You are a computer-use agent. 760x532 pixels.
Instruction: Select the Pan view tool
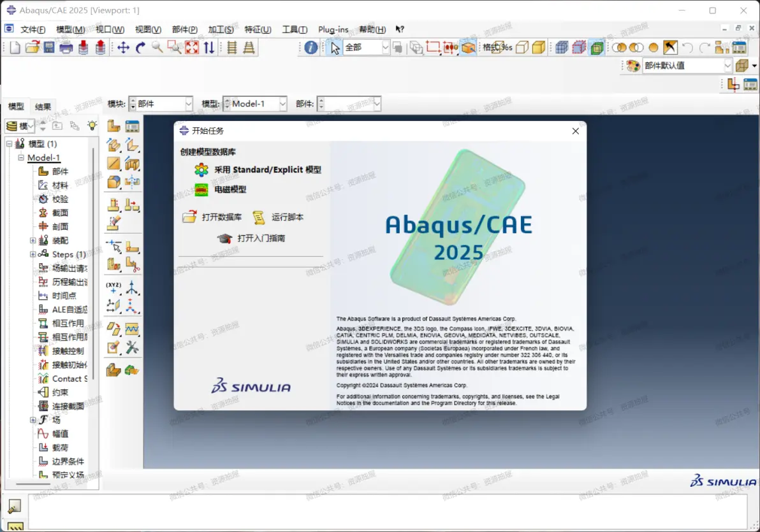click(x=123, y=48)
